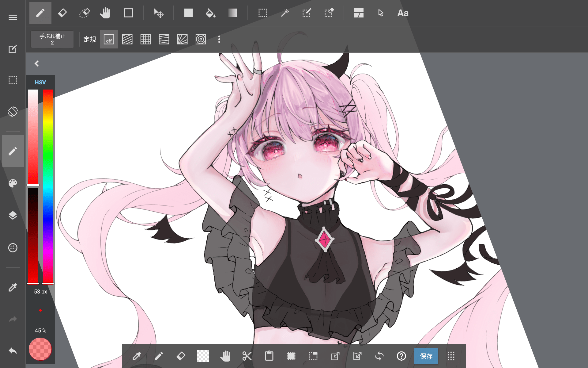Click the scissors cut icon
Viewport: 588px width, 368px height.
tap(247, 356)
